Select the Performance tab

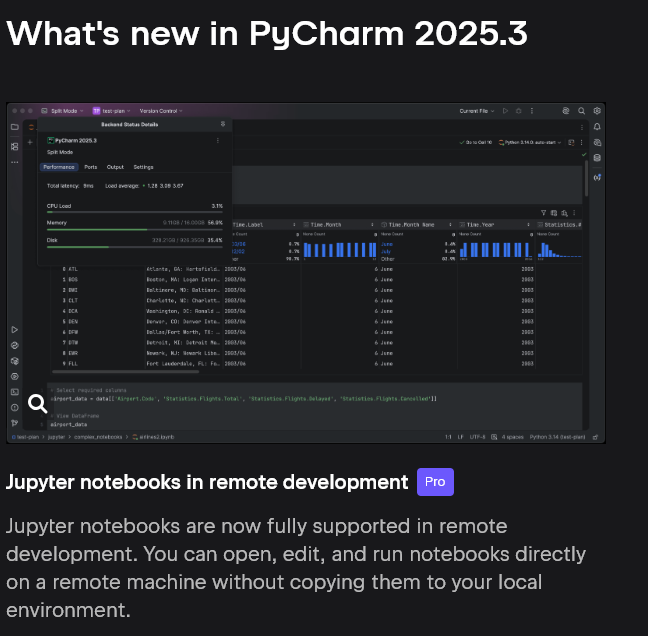click(59, 167)
